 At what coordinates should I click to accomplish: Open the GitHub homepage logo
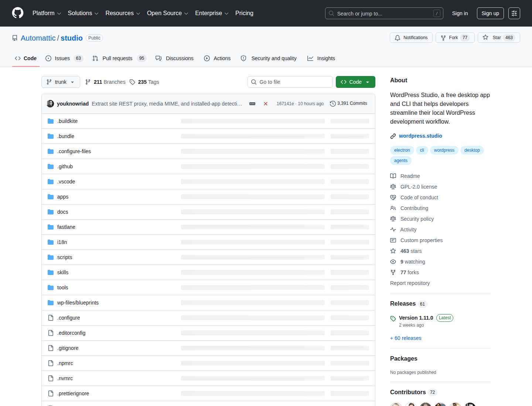(18, 13)
